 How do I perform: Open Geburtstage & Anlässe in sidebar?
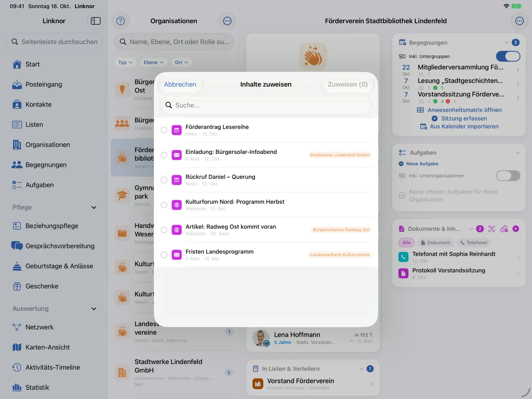pyautogui.click(x=54, y=266)
